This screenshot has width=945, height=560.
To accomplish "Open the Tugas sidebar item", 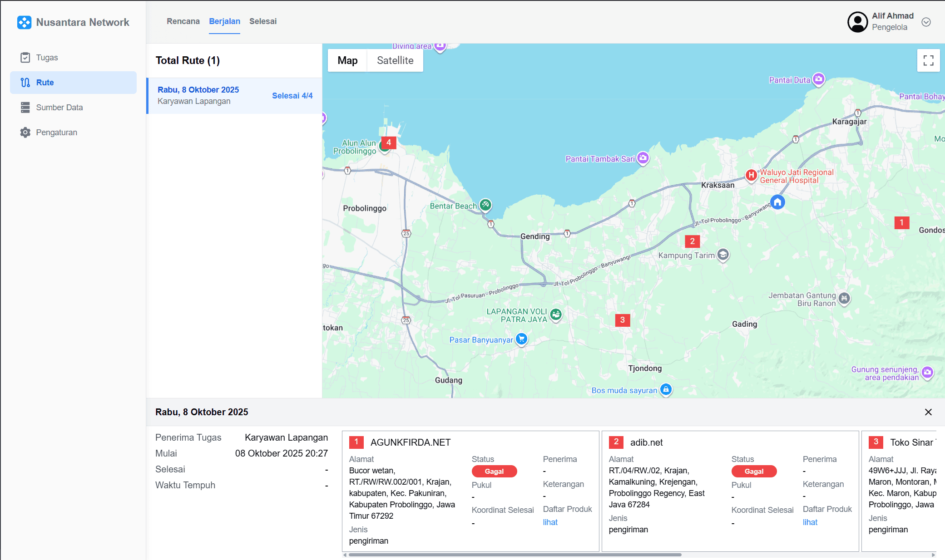I will [73, 58].
